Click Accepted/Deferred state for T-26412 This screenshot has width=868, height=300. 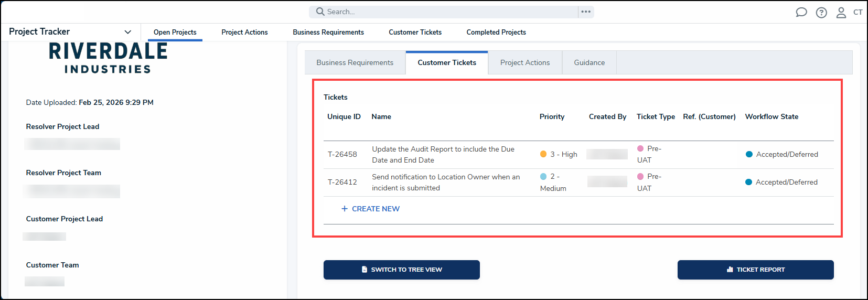(x=781, y=182)
